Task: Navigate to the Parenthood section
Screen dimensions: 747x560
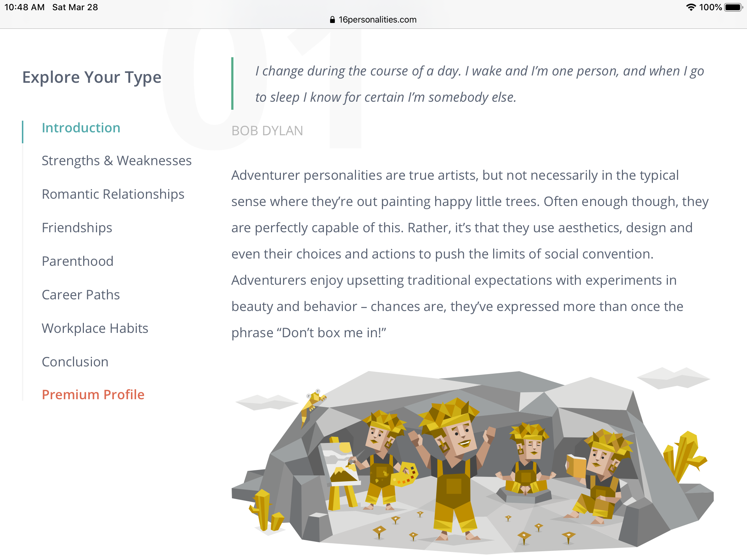Action: (x=78, y=261)
